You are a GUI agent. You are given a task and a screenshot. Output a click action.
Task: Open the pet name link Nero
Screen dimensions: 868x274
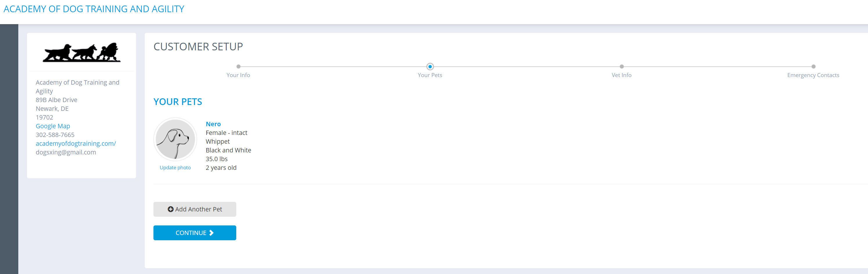213,124
